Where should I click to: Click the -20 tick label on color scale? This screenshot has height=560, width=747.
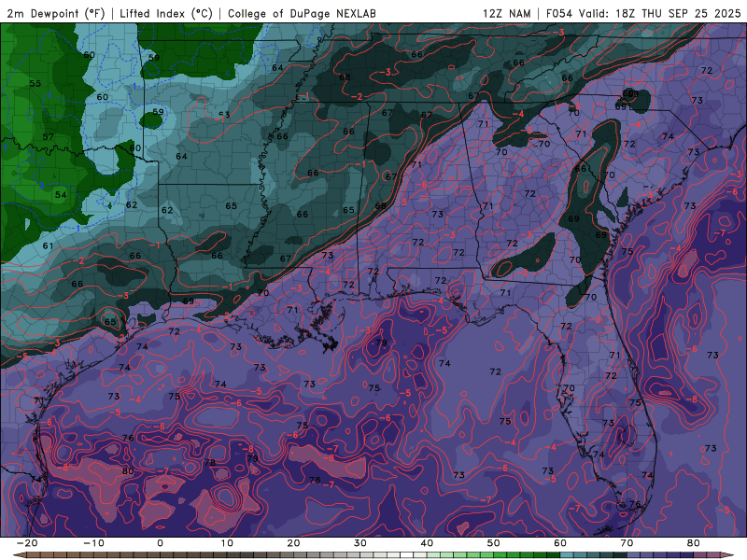tap(27, 543)
